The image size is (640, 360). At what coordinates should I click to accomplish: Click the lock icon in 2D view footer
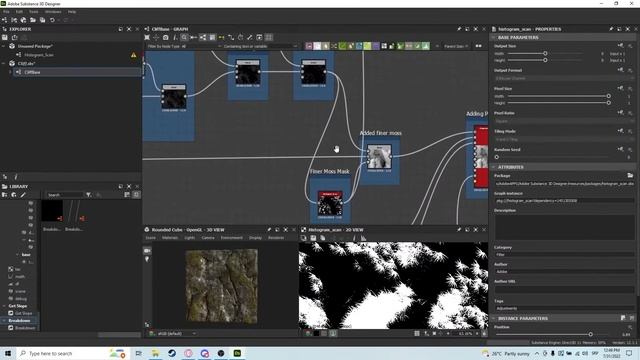pos(484,333)
